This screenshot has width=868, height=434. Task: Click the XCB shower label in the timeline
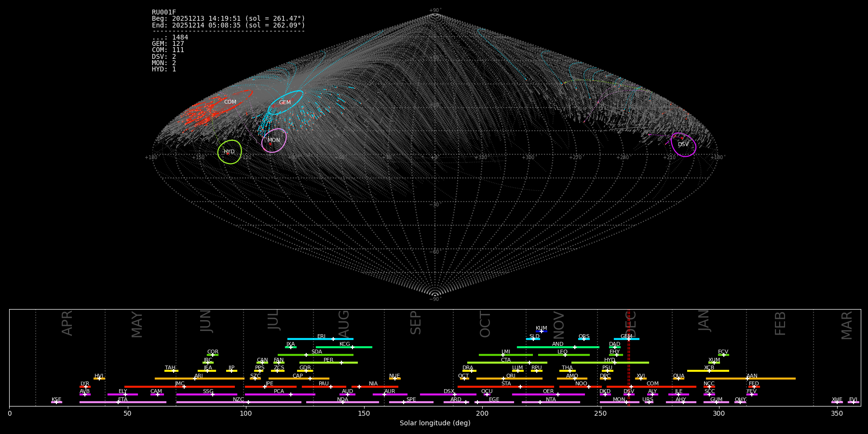point(709,367)
